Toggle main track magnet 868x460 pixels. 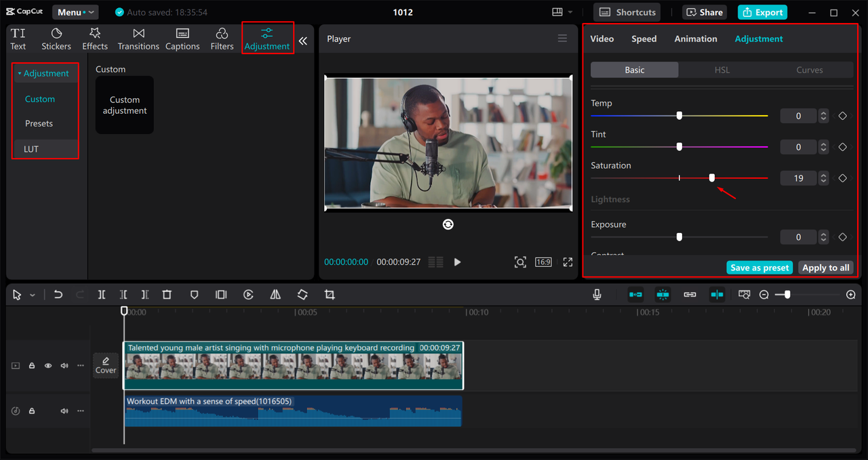[x=635, y=295]
